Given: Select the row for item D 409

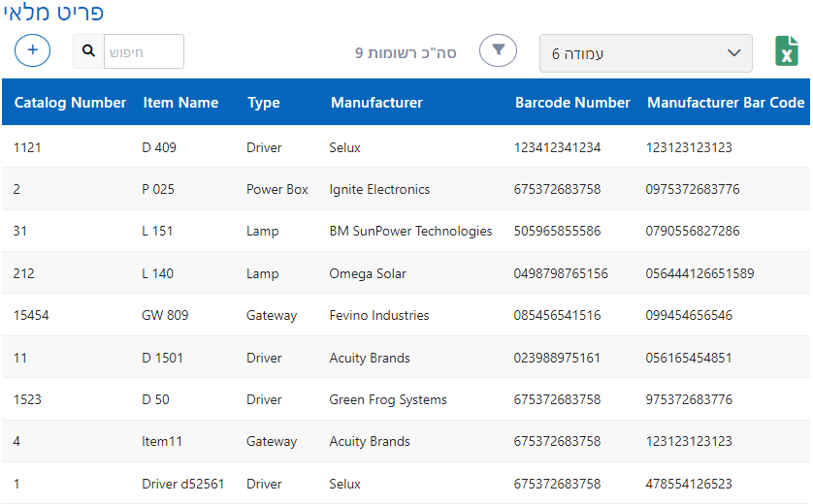Looking at the screenshot, I should 159,147.
